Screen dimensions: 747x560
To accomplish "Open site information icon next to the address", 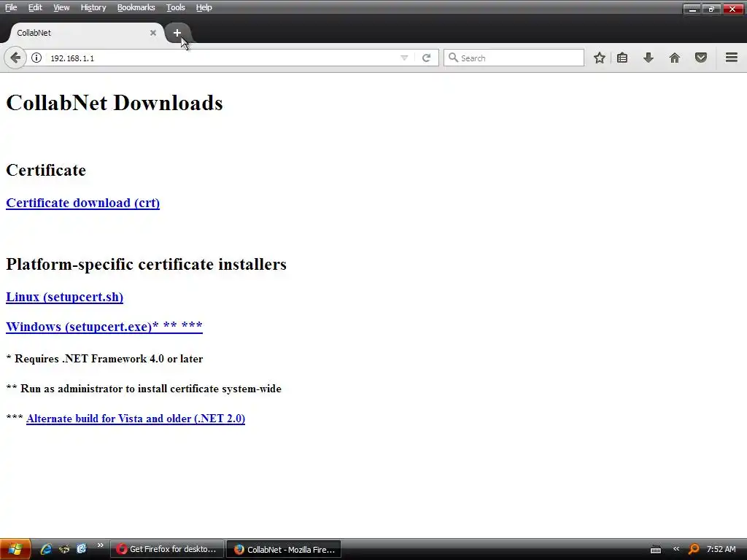I will point(36,58).
